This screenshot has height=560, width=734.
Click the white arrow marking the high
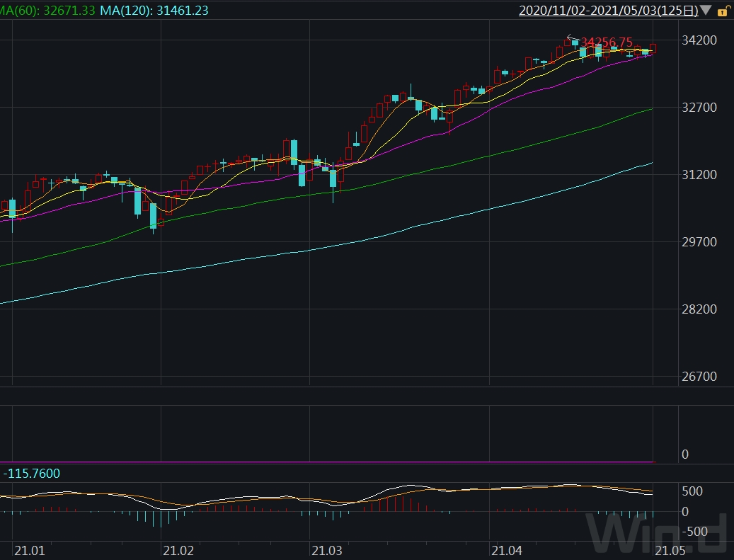click(573, 38)
